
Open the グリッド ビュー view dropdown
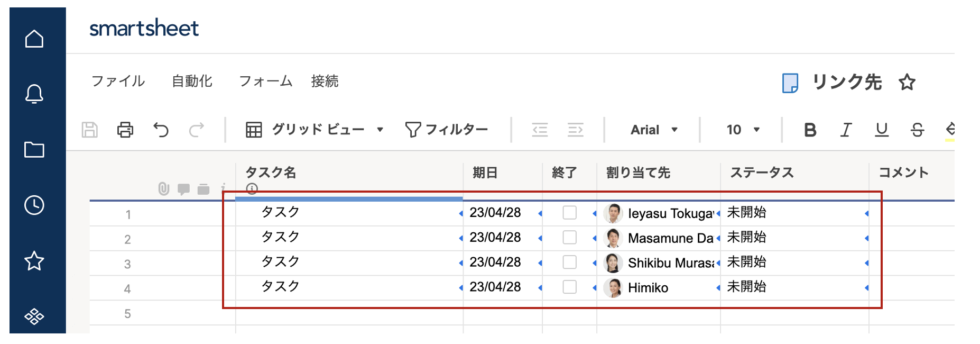[315, 130]
